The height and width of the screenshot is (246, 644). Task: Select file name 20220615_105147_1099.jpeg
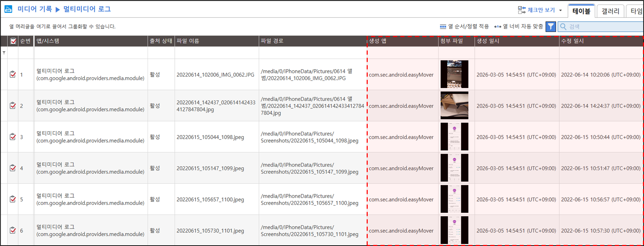(x=210, y=168)
